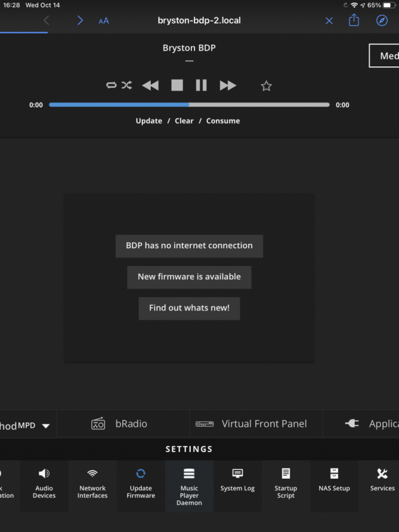
Task: Click 'New firmware is available' button
Action: (189, 277)
